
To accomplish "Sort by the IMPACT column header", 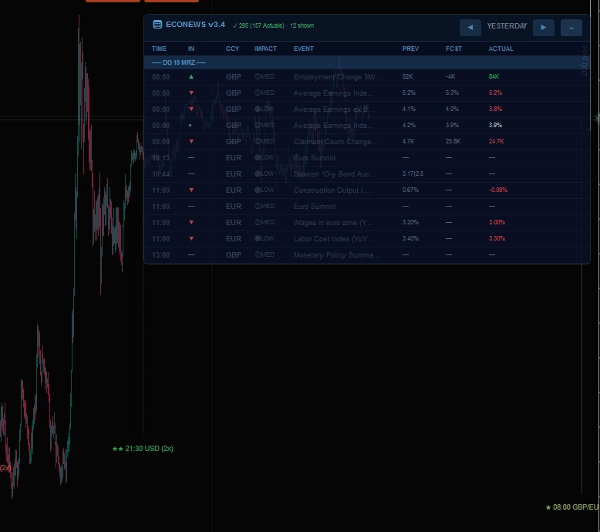I will coord(265,48).
